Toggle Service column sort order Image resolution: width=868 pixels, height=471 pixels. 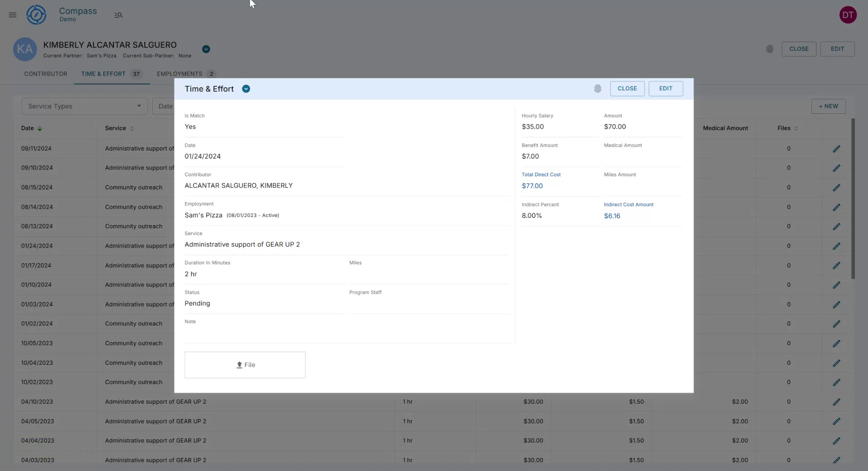click(x=132, y=128)
